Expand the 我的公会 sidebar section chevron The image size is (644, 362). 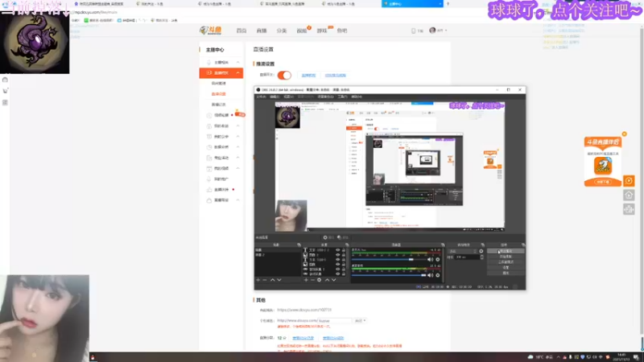[237, 136]
